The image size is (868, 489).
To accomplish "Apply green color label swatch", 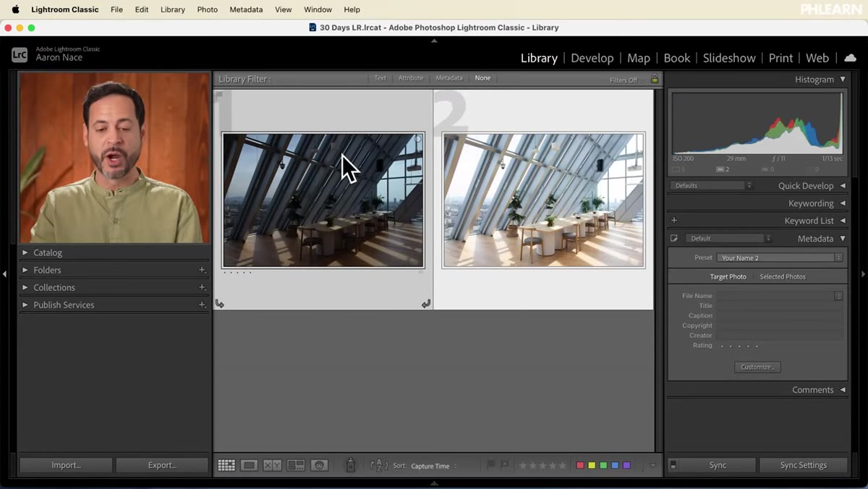I will click(x=603, y=466).
